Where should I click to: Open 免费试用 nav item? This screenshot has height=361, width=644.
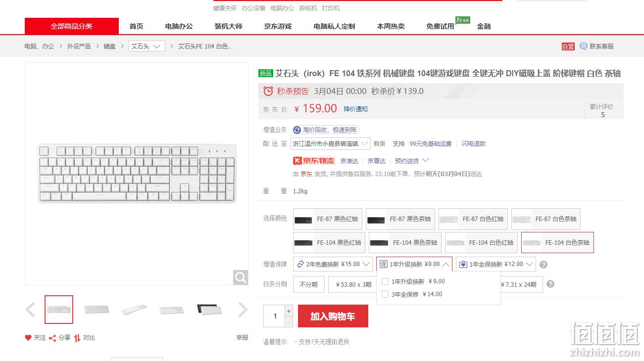tap(440, 26)
